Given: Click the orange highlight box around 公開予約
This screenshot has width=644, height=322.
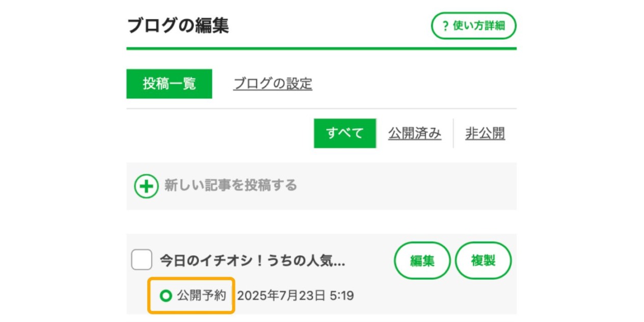Looking at the screenshot, I should coord(191,296).
